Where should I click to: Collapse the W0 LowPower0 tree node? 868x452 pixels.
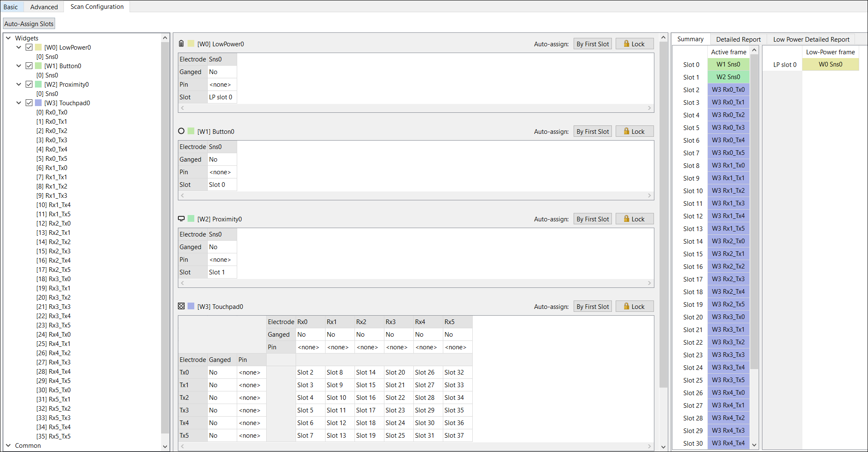click(x=19, y=47)
